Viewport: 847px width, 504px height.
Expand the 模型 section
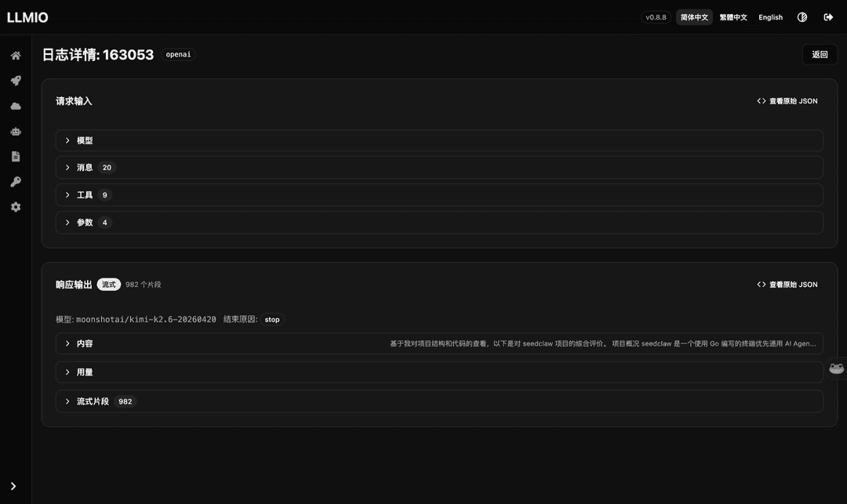pos(439,140)
